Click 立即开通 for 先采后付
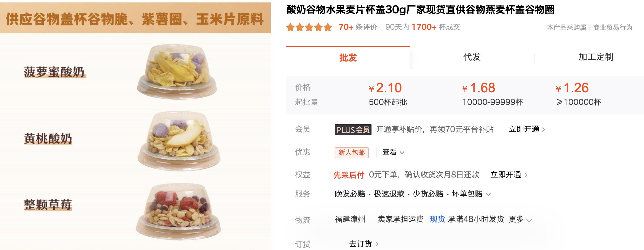Screen dimensions: 644x250 point(506,175)
